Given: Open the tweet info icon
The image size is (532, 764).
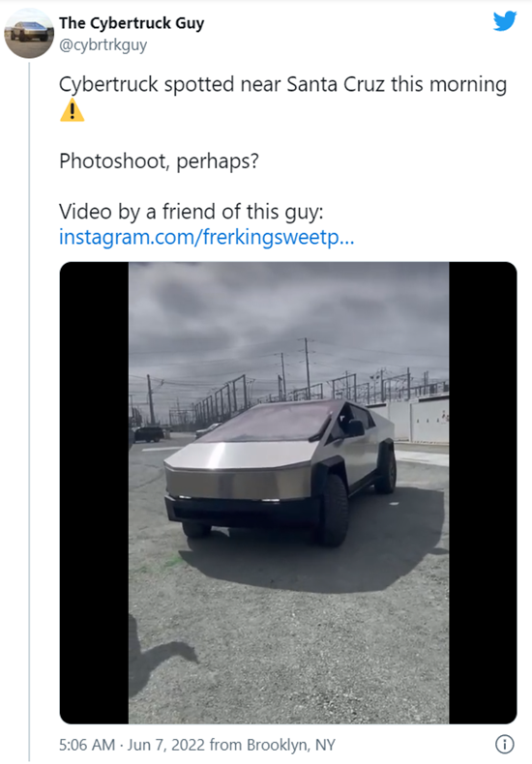Looking at the screenshot, I should (x=505, y=744).
